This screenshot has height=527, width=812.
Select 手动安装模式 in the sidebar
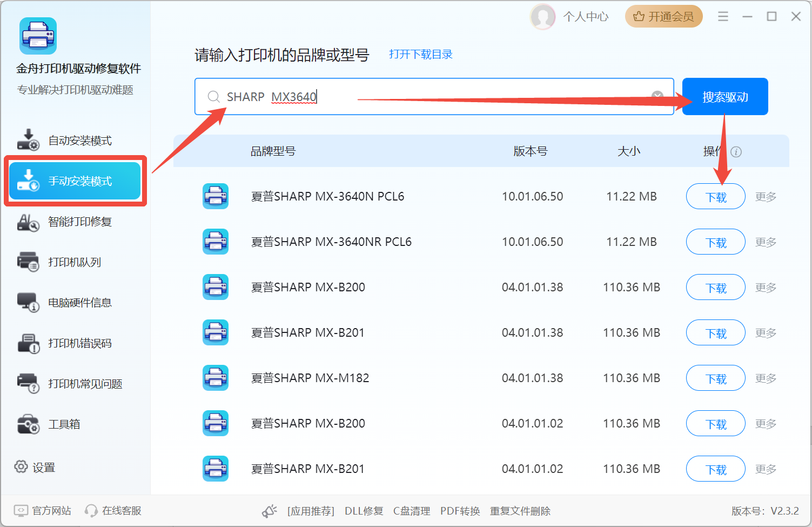click(75, 181)
